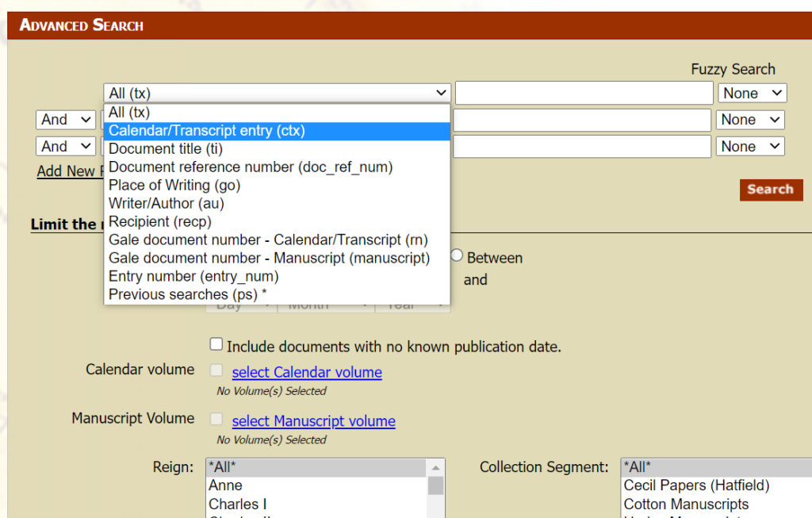The height and width of the screenshot is (518, 812).
Task: Choose Writer/Author (au) search field
Action: [164, 204]
